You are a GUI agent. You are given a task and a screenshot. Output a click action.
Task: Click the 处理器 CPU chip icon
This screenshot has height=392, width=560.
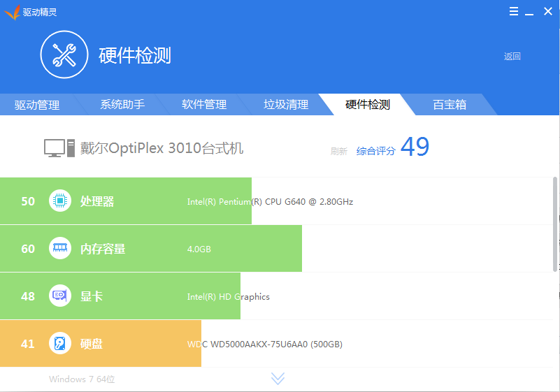pyautogui.click(x=60, y=201)
